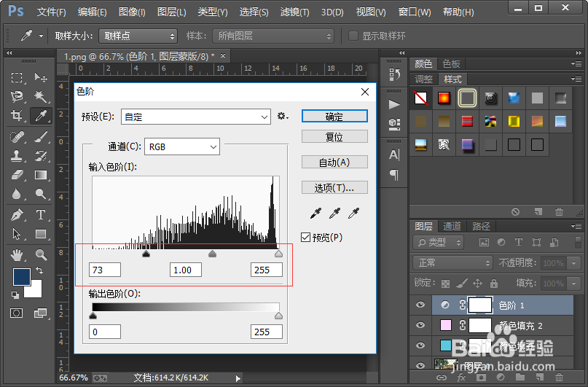This screenshot has width=588, height=387.
Task: Switch to the 调整 tab
Action: pyautogui.click(x=424, y=79)
